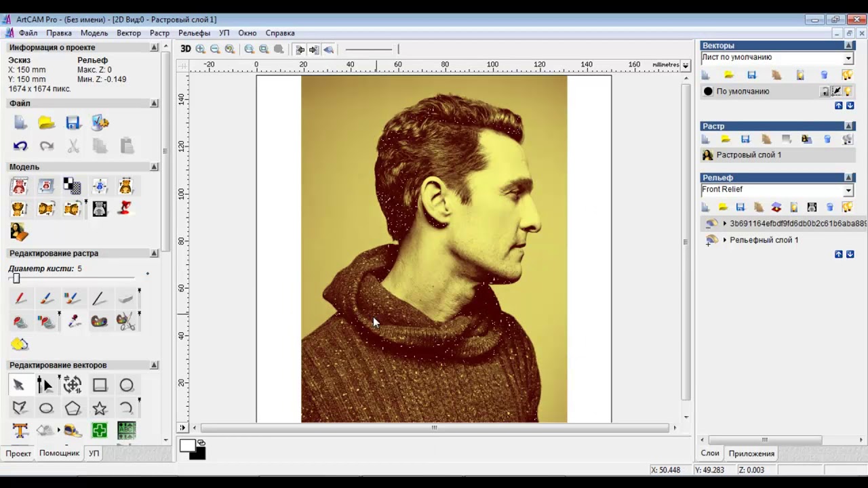
Task: Select Растровый слой 1 layer
Action: coord(749,155)
